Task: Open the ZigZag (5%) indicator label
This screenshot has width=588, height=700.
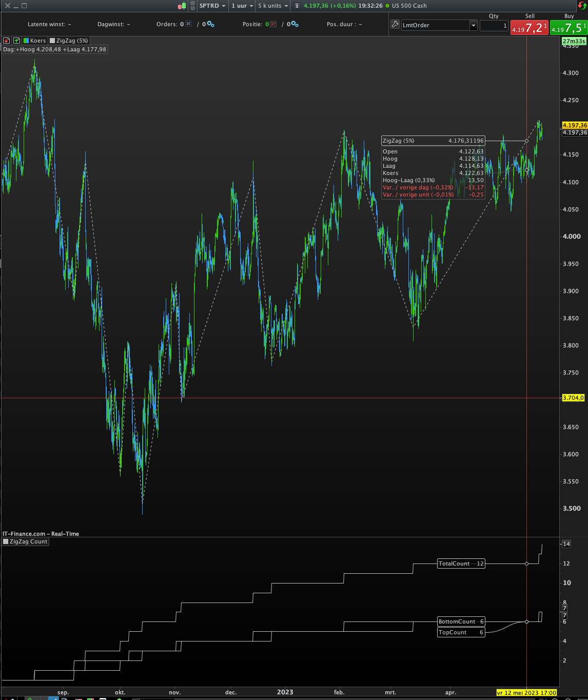Action: (x=72, y=41)
